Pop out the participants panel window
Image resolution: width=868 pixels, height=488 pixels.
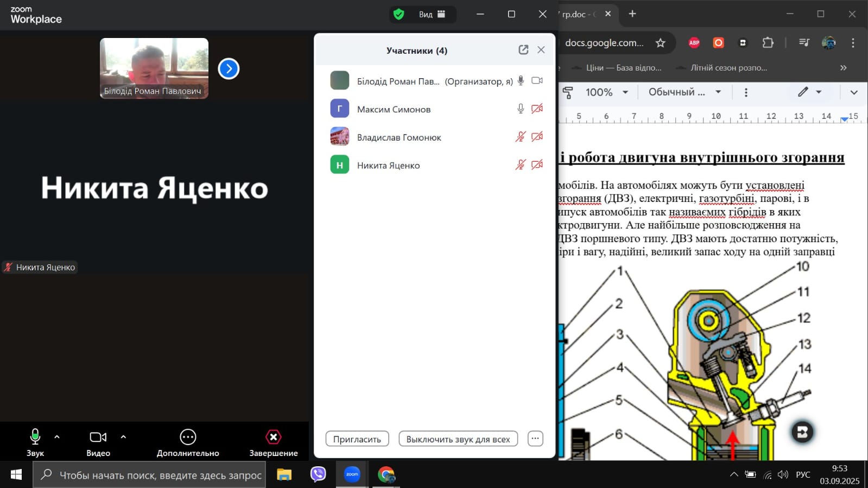click(523, 50)
